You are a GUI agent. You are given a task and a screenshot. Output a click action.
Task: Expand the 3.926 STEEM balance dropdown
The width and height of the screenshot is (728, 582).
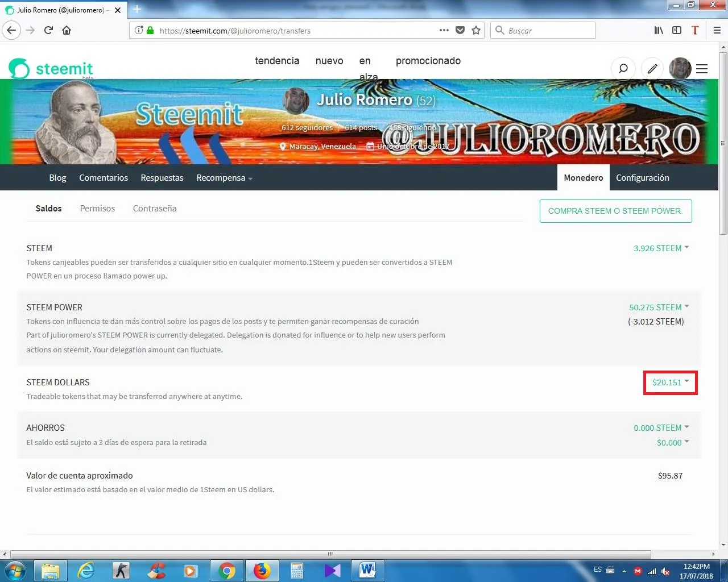point(661,248)
